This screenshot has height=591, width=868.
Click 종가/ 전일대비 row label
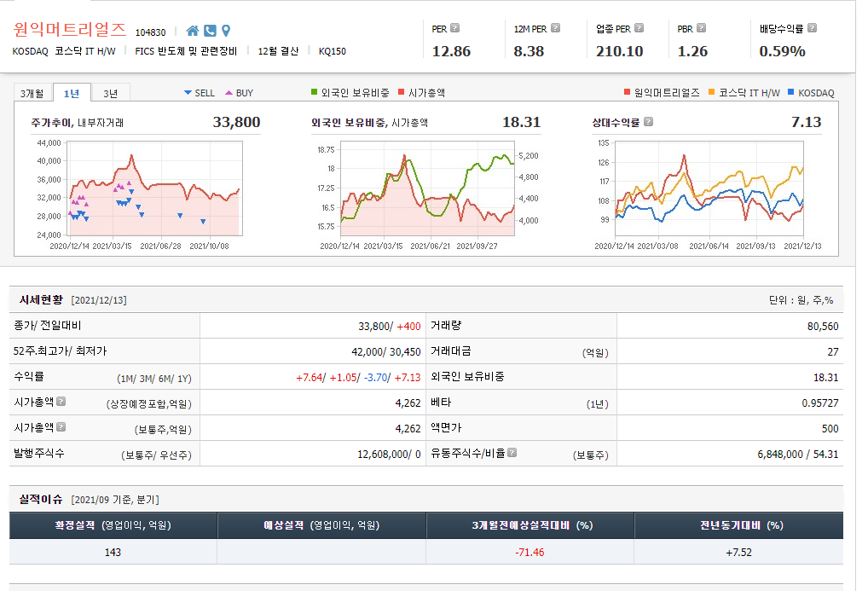pos(48,326)
